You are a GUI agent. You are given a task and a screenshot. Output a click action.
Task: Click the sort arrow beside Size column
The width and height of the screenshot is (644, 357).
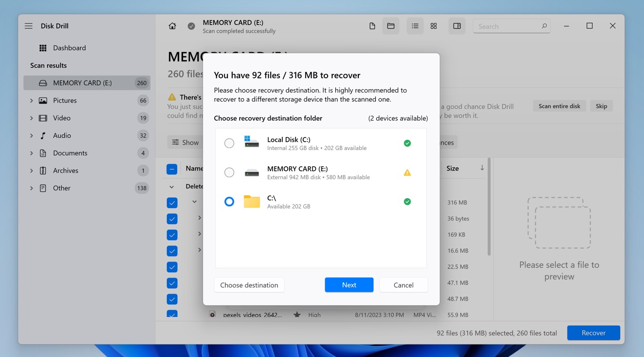pos(482,168)
